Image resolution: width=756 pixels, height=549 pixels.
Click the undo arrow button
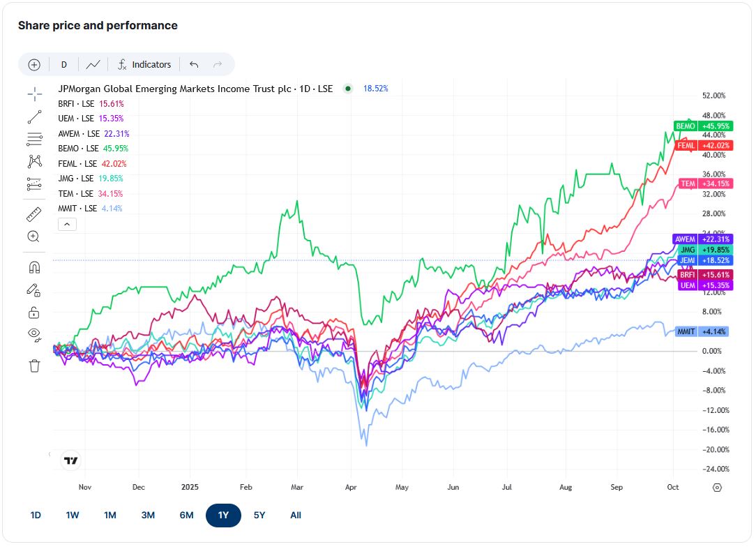194,65
